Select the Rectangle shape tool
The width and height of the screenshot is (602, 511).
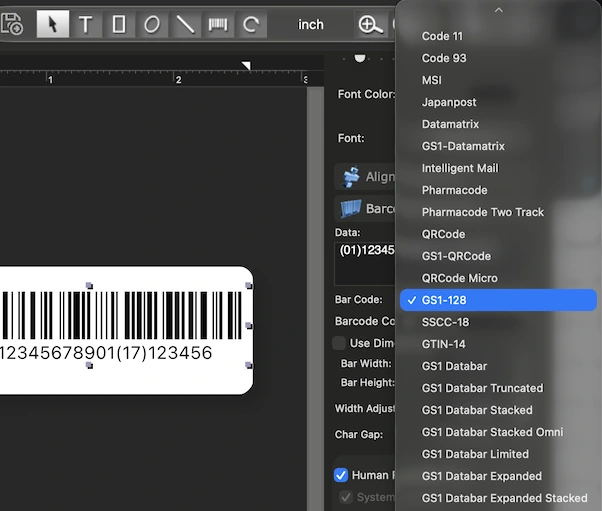point(119,24)
